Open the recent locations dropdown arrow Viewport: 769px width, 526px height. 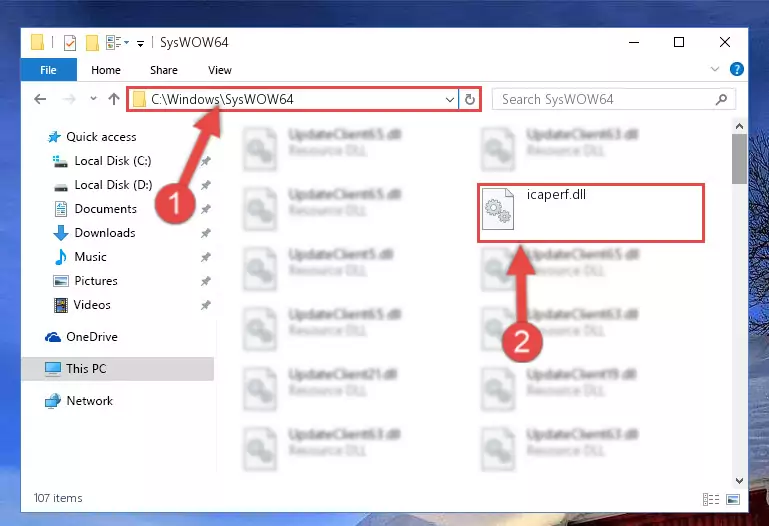pos(93,99)
